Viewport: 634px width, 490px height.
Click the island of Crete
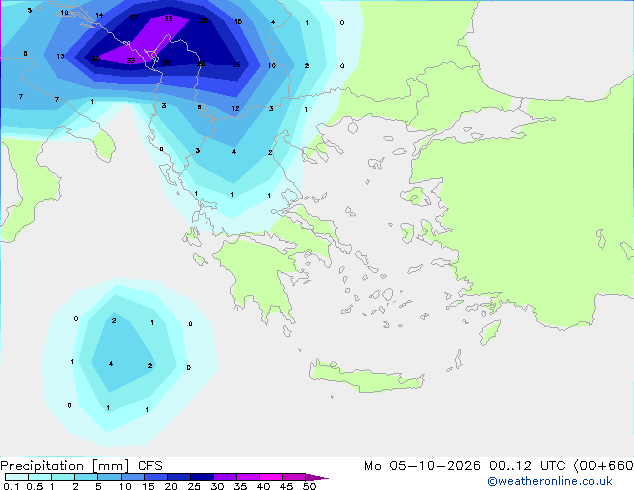click(366, 376)
